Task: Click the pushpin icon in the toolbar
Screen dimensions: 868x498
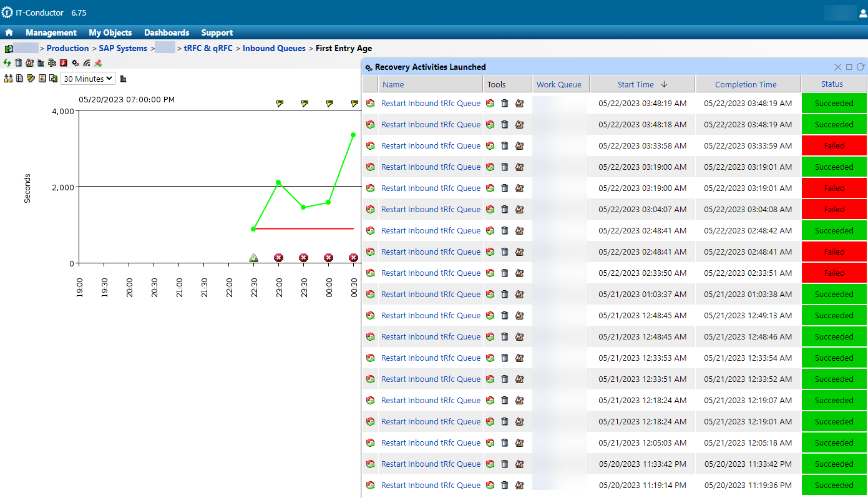Action: pyautogui.click(x=98, y=63)
